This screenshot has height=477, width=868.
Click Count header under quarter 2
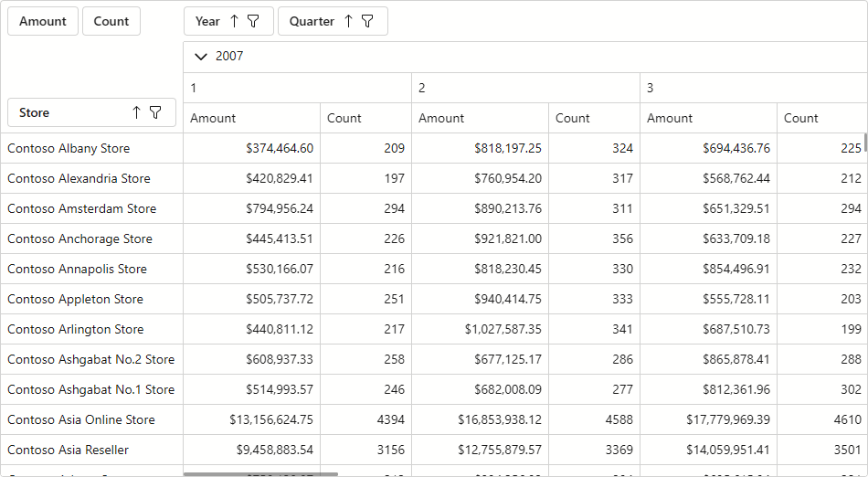coord(595,118)
